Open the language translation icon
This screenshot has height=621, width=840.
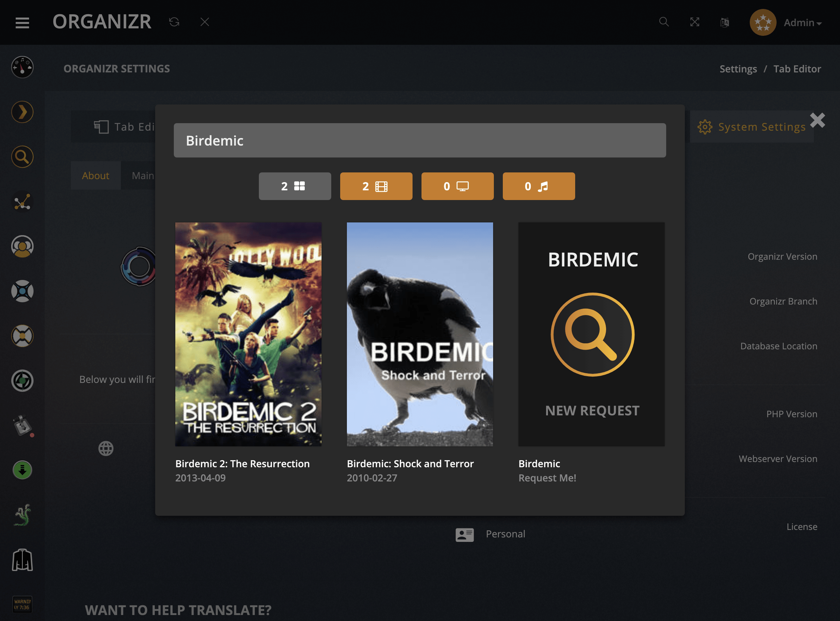tap(725, 22)
